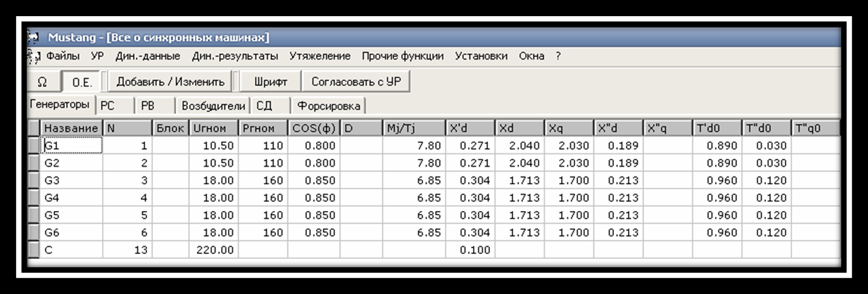Image resolution: width=868 pixels, height=294 pixels.
Task: Open the Файлы menu
Action: 63,56
